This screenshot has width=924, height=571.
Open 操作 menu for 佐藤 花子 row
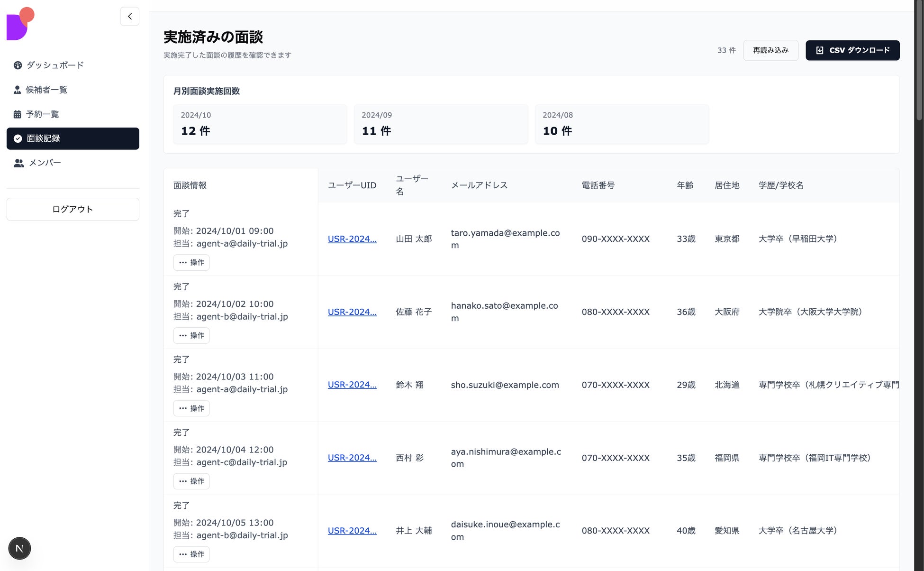(191, 335)
